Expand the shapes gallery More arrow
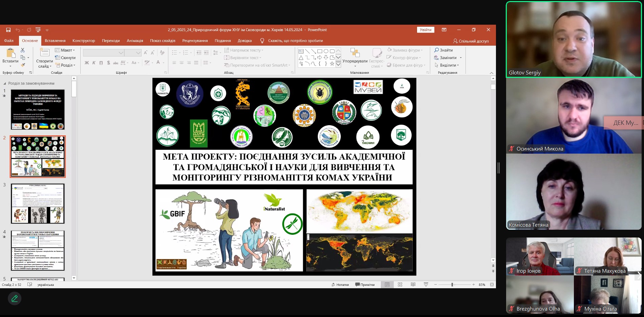Image resolution: width=644 pixels, height=317 pixels. tap(338, 64)
